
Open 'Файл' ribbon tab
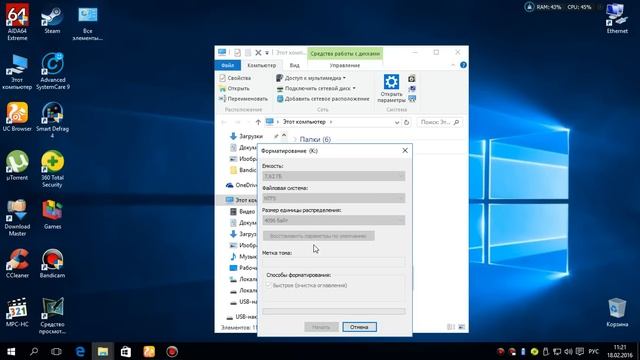[227, 65]
